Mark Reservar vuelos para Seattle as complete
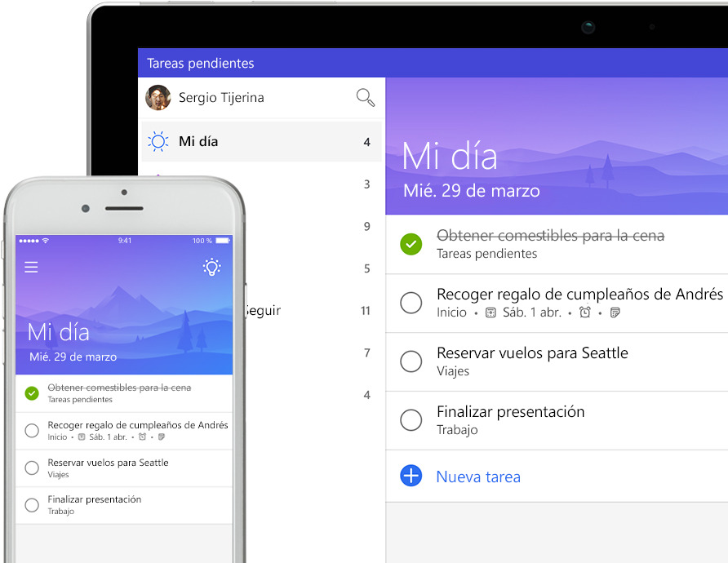This screenshot has width=728, height=563. pos(411,361)
